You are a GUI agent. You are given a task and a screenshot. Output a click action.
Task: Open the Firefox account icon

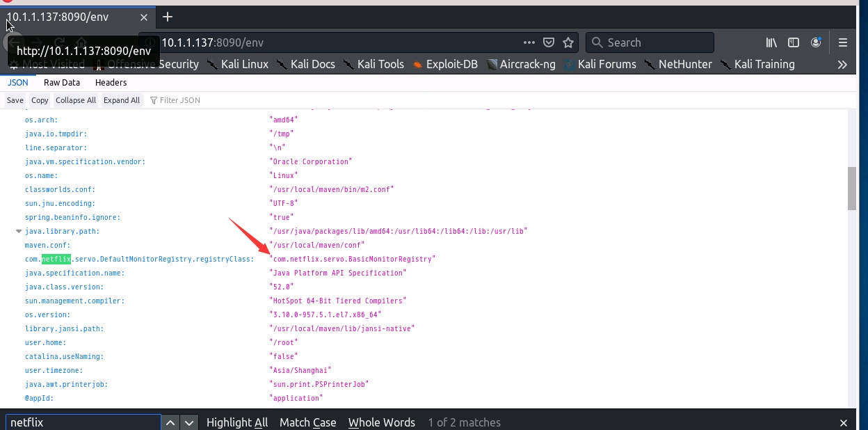(x=816, y=42)
